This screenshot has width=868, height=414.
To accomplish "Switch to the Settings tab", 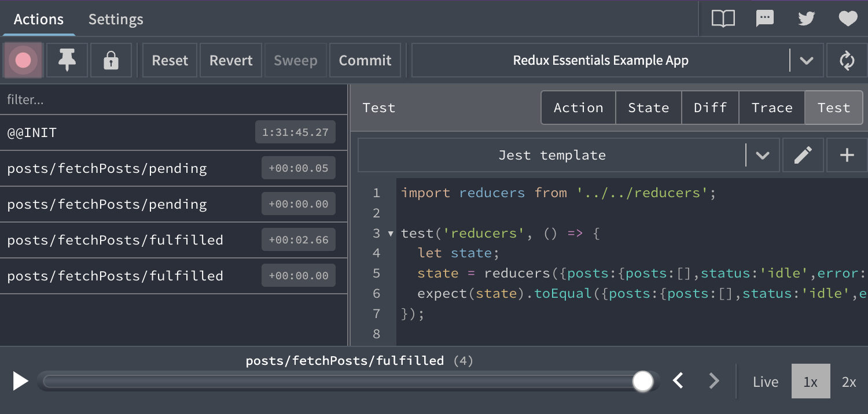I will pyautogui.click(x=115, y=19).
